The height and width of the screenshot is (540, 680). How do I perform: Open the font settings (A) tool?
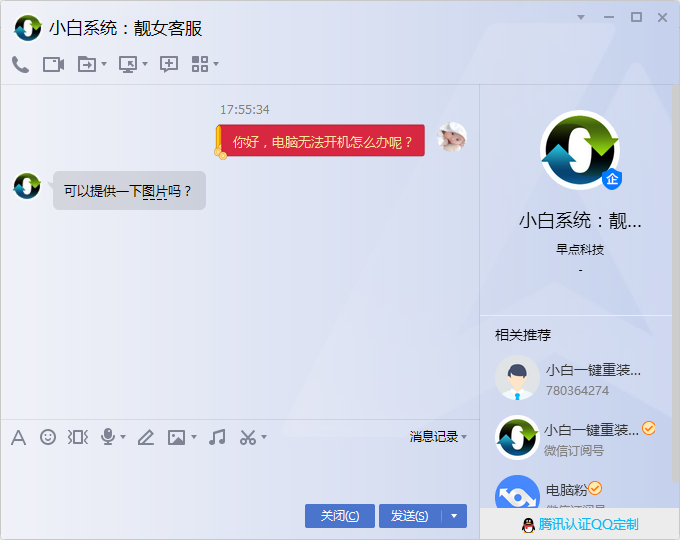coord(18,437)
